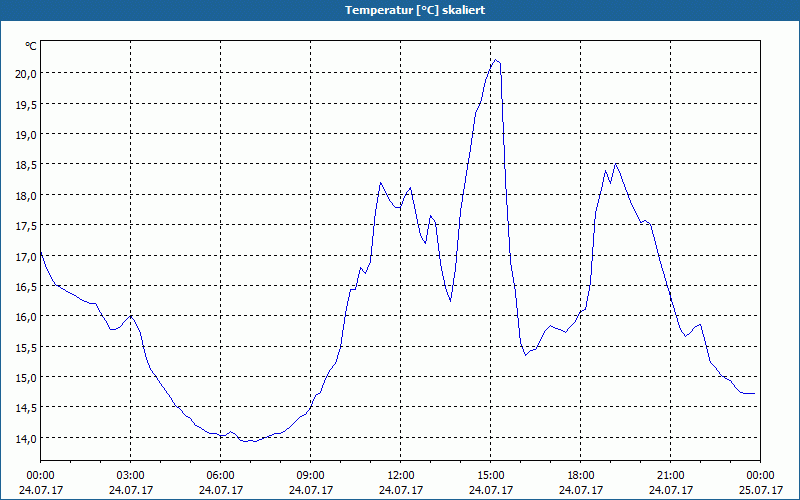Select the 18,5 y-axis label
This screenshot has width=800, height=500.
[x=26, y=165]
